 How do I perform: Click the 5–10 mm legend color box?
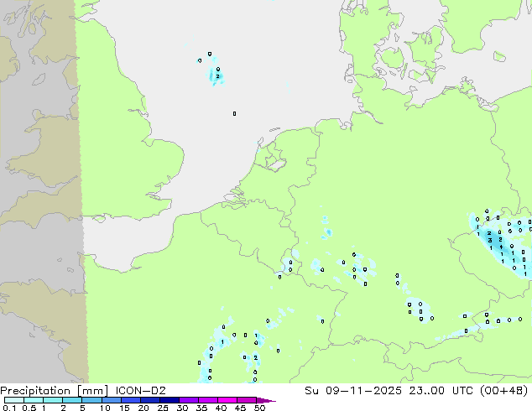[x=91, y=400]
